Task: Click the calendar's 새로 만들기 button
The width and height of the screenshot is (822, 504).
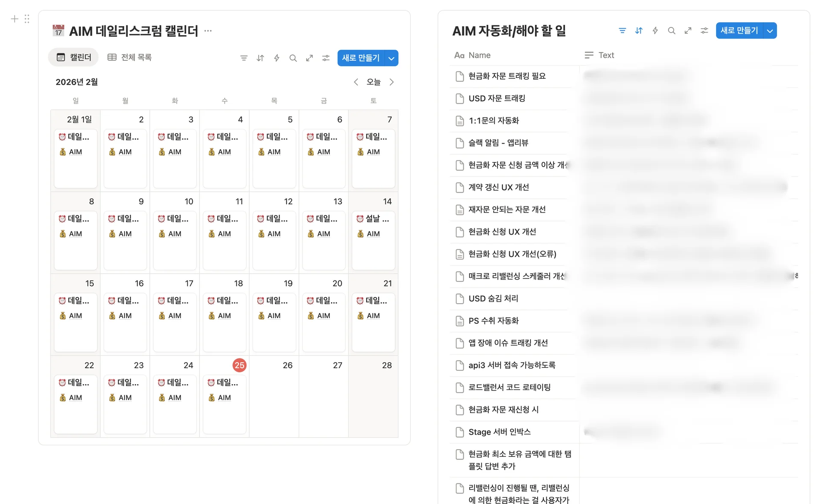Action: click(x=360, y=58)
